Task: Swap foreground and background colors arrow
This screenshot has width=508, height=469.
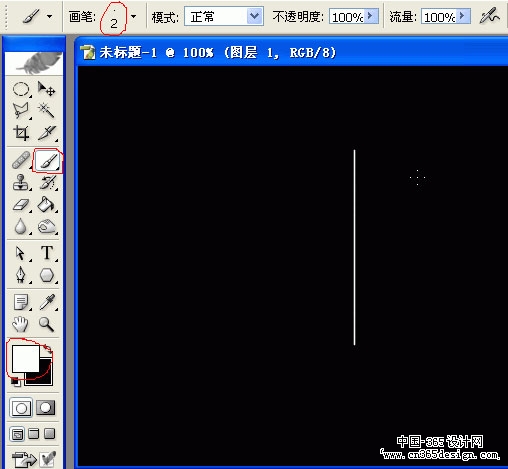Action: tap(48, 349)
